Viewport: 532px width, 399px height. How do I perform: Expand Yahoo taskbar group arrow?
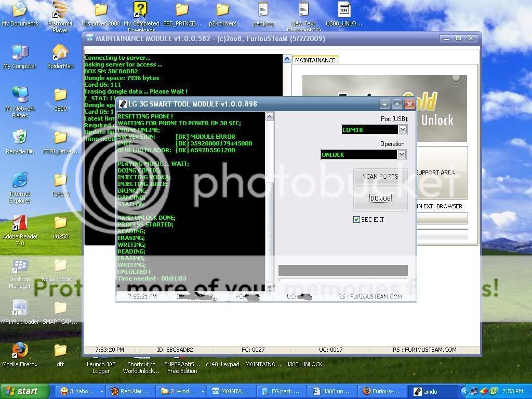(x=101, y=391)
